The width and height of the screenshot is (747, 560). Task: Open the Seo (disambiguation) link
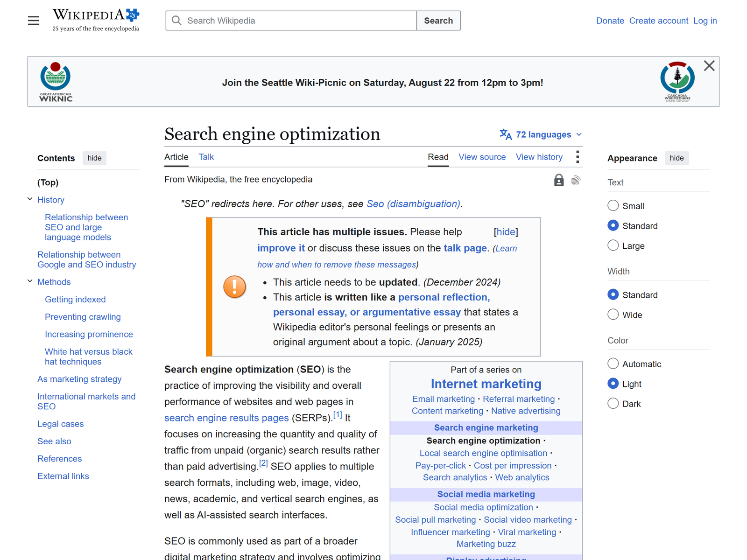413,204
